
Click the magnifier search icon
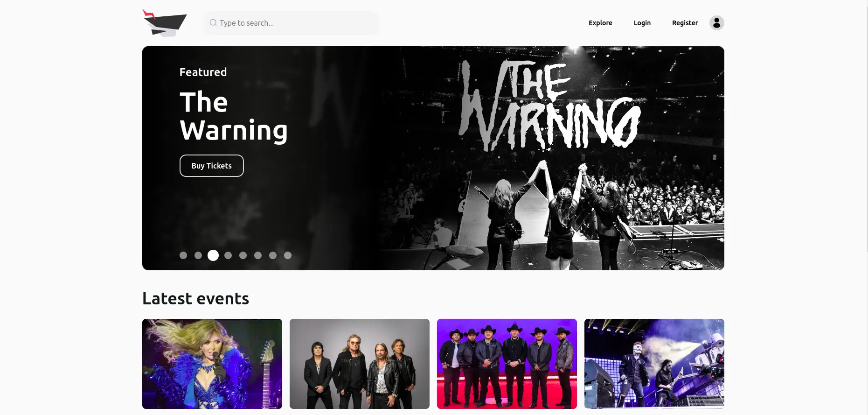[x=213, y=23]
